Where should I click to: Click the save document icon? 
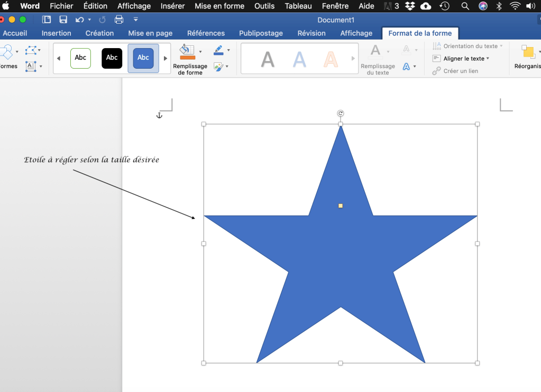[x=63, y=20]
